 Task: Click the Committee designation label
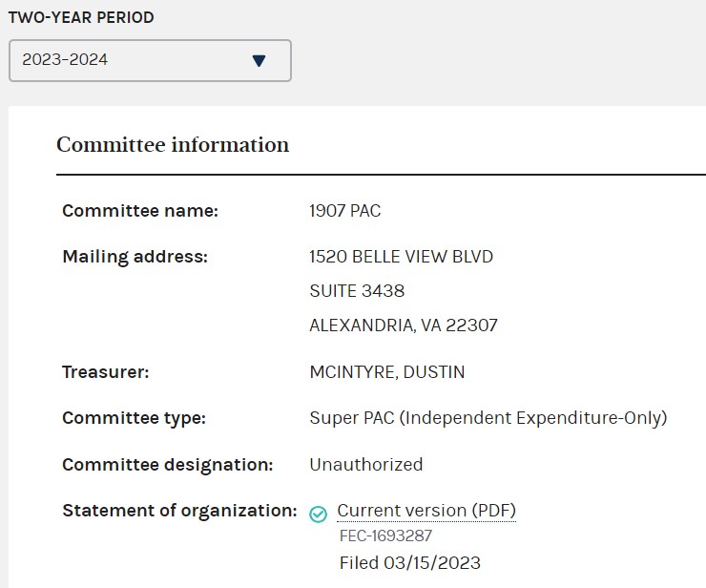tap(168, 465)
